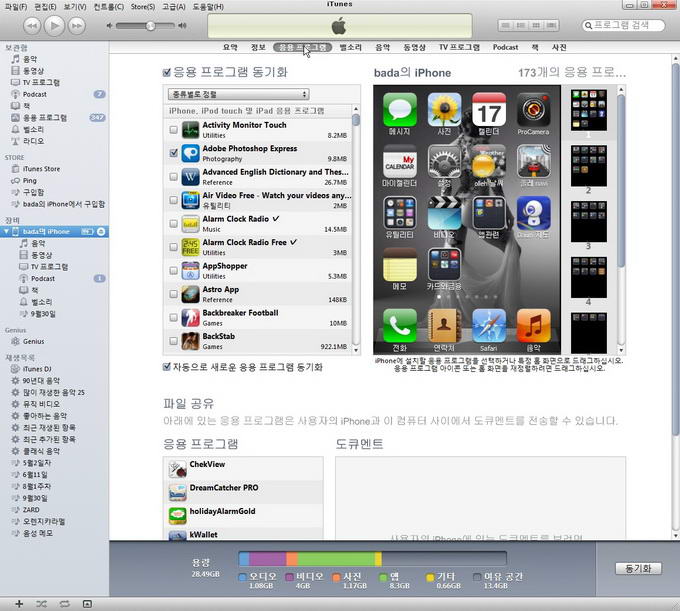Click the sunflower photos app icon
The height and width of the screenshot is (611, 680).
tap(444, 110)
